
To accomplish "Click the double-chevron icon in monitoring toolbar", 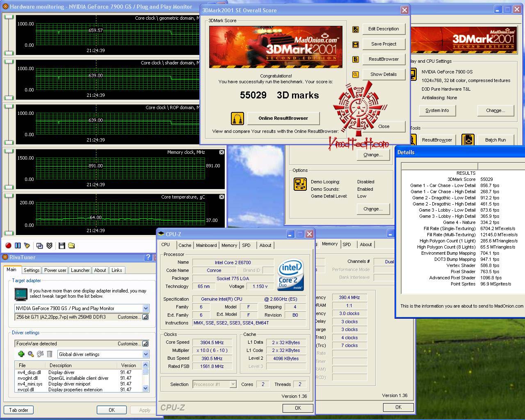I will click(x=49, y=245).
